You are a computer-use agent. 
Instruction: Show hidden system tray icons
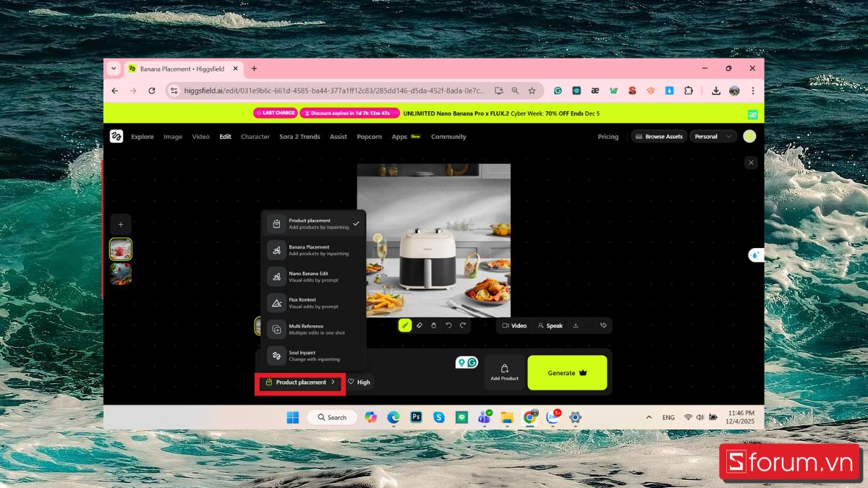click(x=649, y=417)
